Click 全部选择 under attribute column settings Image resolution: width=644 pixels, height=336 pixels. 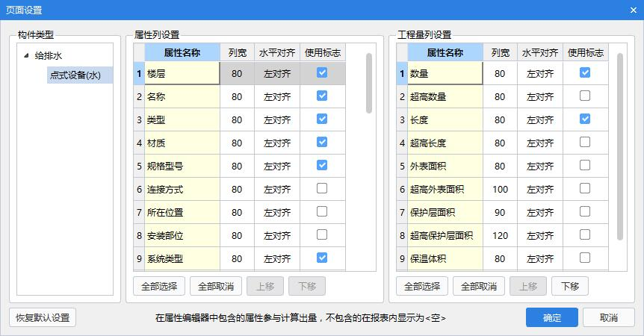click(158, 286)
